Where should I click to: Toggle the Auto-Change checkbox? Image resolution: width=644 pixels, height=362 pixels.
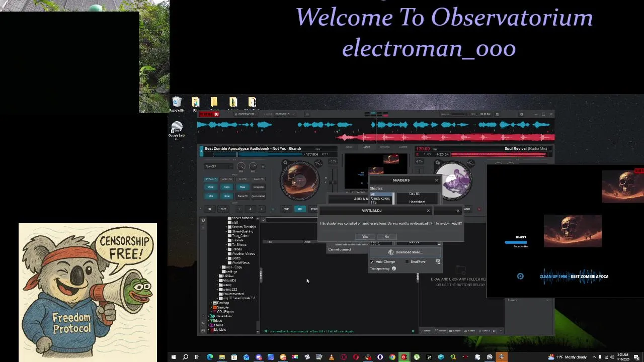[x=372, y=262]
